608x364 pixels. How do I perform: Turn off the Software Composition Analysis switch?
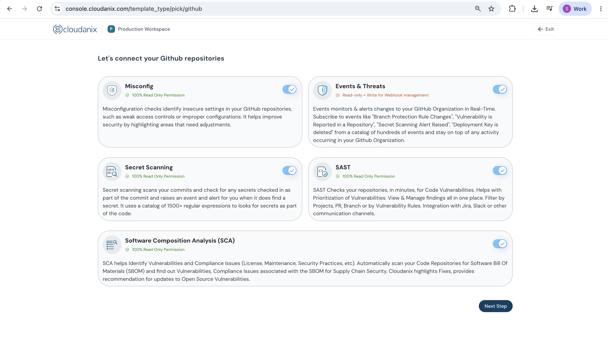tap(500, 244)
